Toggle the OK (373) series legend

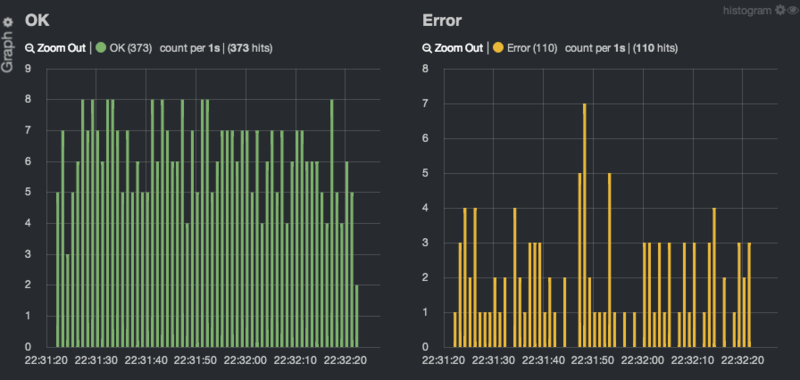[x=131, y=48]
